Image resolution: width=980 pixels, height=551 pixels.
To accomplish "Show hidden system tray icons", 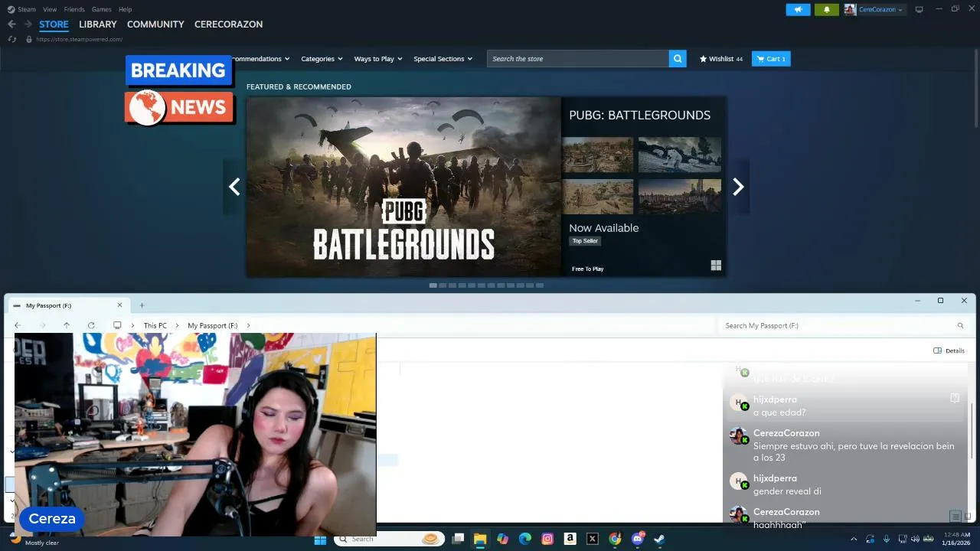I will tap(854, 539).
